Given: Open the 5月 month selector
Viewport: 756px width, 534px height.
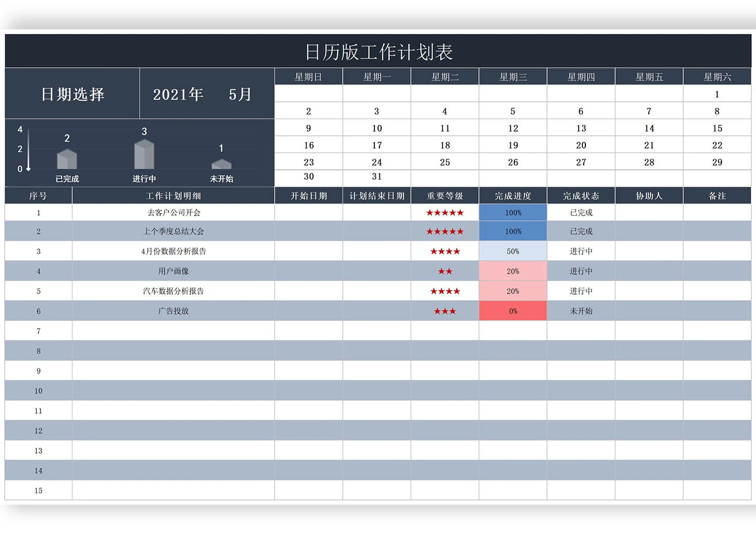Looking at the screenshot, I should [x=240, y=94].
